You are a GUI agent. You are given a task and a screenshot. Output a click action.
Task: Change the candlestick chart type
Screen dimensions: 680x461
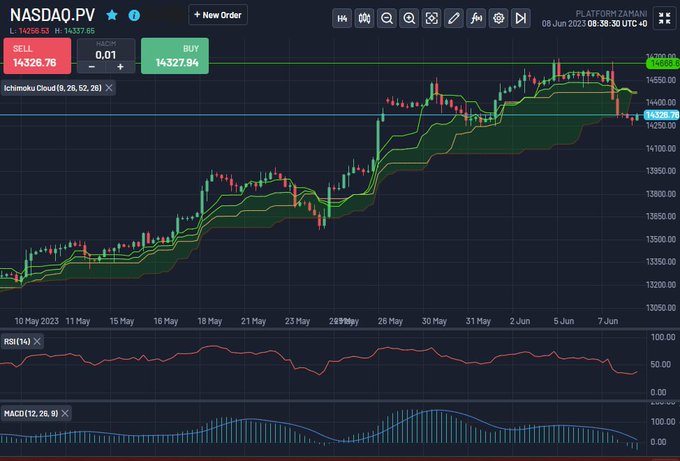point(364,18)
